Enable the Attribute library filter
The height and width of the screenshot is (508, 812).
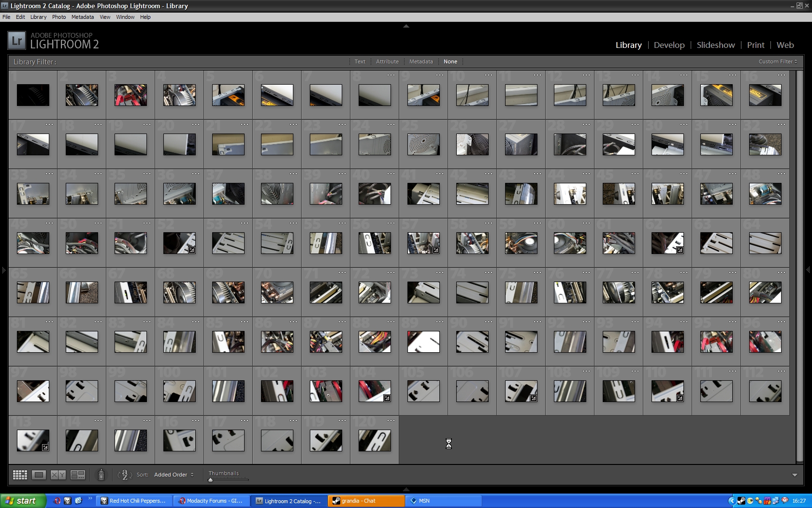pos(387,61)
